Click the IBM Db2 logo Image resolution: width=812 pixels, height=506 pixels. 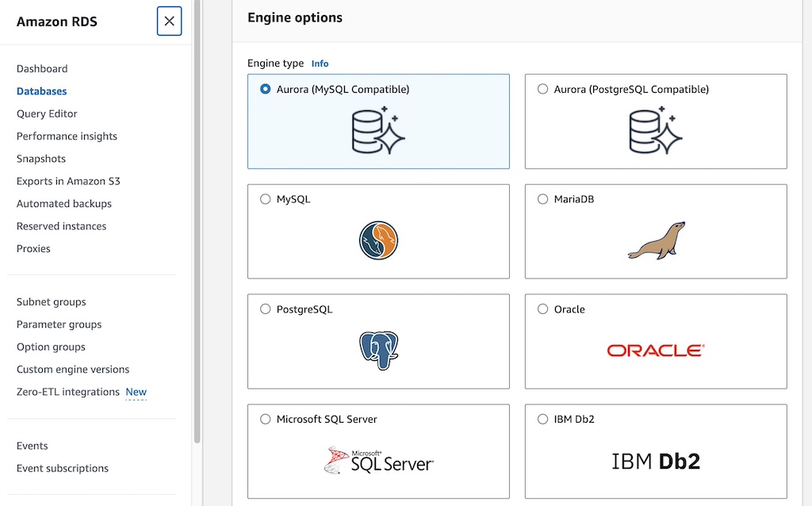656,461
